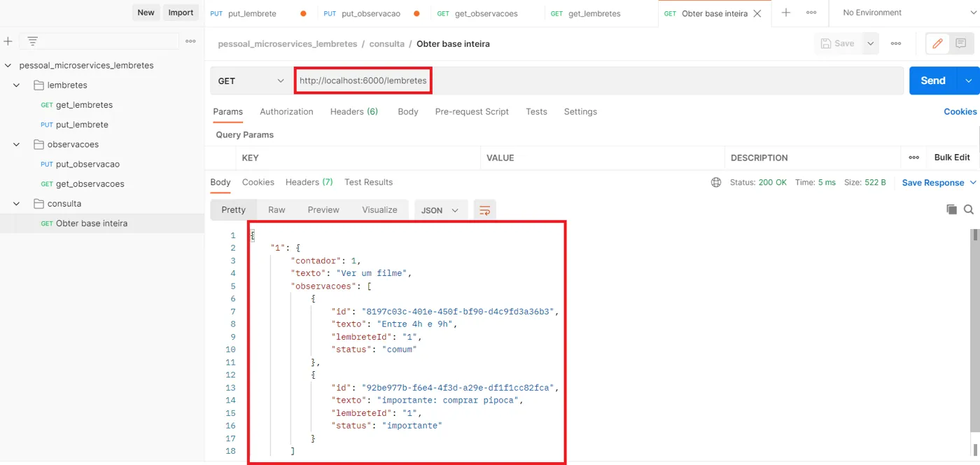Viewport: 980px width, 465px height.
Task: Click the Save button
Action: pyautogui.click(x=838, y=43)
